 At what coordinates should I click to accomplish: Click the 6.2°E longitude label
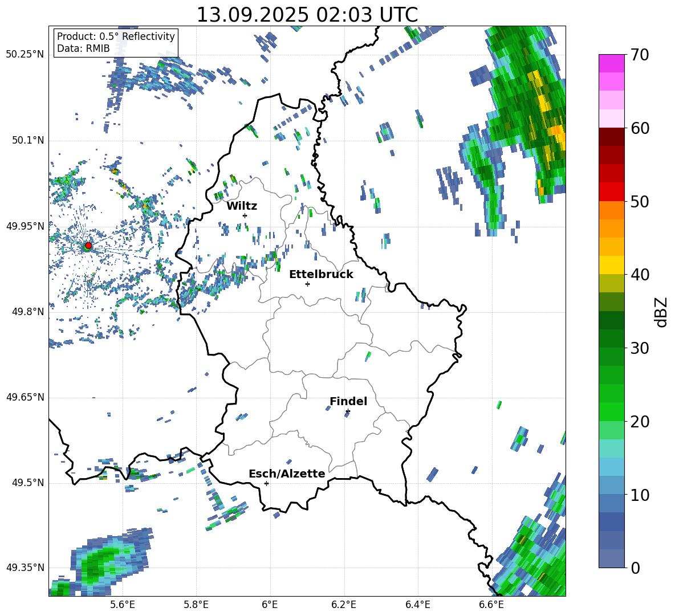[x=344, y=605]
